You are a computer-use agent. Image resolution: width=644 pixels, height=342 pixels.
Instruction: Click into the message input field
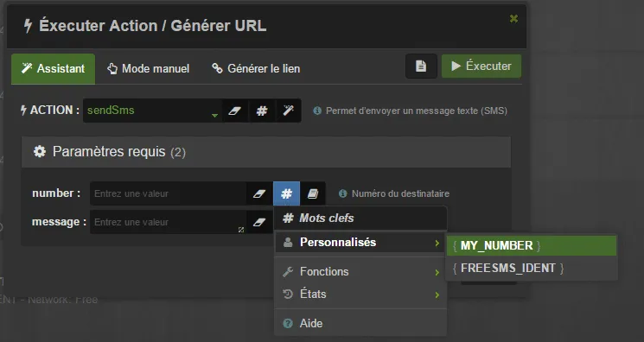pyautogui.click(x=169, y=222)
